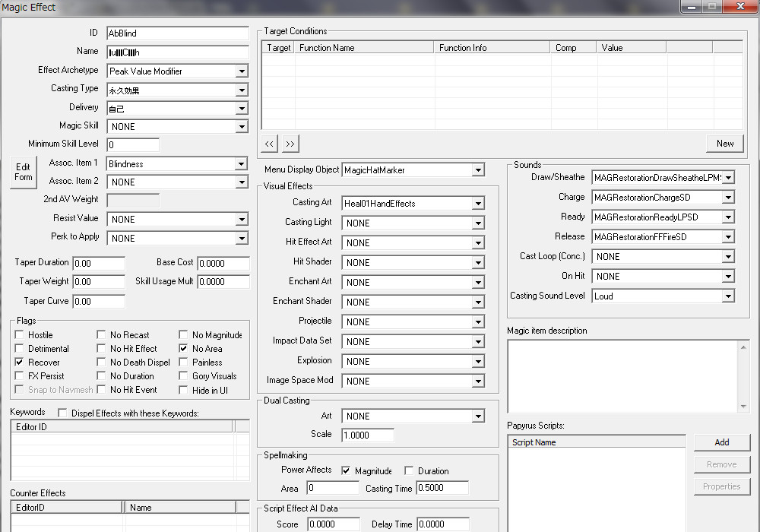Viewport: 760px width, 532px height.
Task: Click the Taper Duration field
Action: coord(99,263)
